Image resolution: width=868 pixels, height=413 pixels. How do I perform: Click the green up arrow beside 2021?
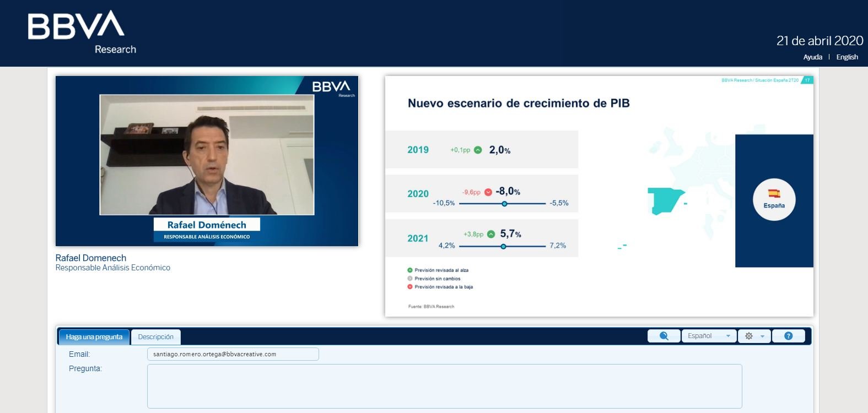tap(491, 234)
